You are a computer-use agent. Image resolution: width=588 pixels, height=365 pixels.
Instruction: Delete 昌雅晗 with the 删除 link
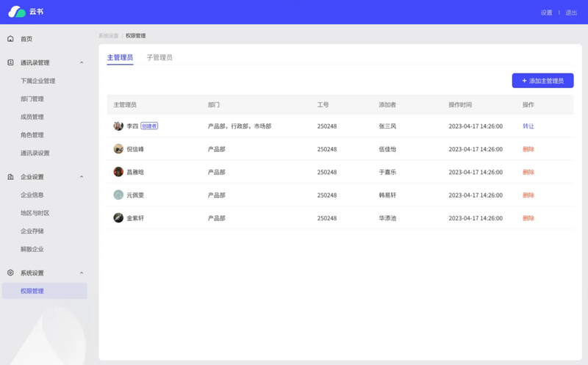[x=528, y=173]
